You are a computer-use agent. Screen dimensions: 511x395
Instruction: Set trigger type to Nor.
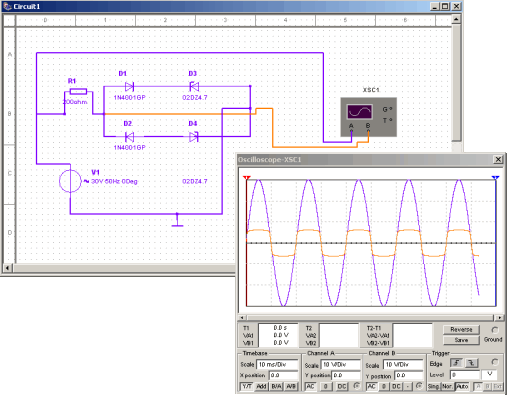pyautogui.click(x=447, y=386)
